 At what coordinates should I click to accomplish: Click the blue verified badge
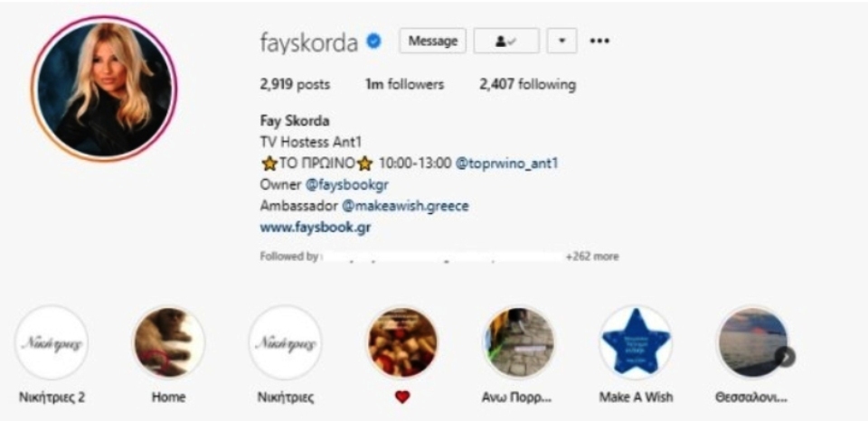(374, 41)
